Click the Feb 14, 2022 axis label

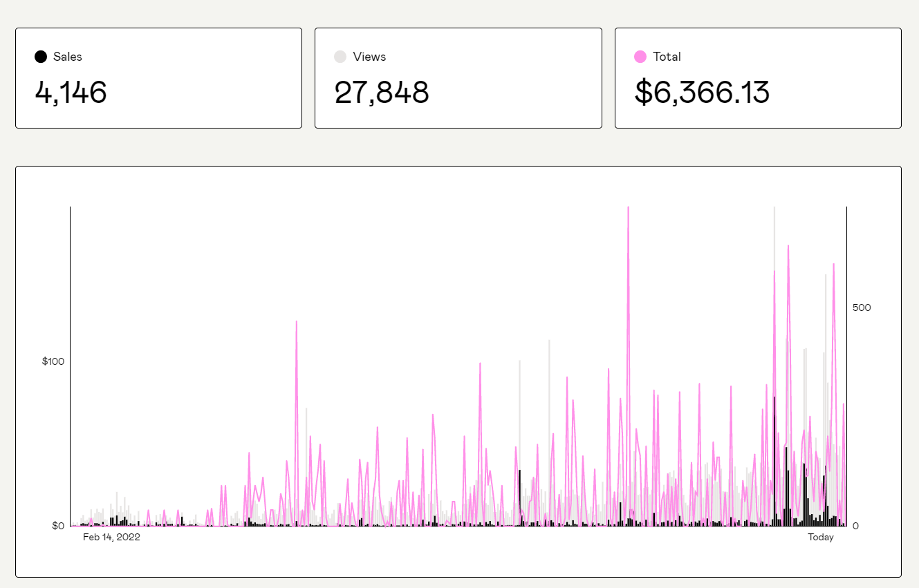click(x=111, y=537)
